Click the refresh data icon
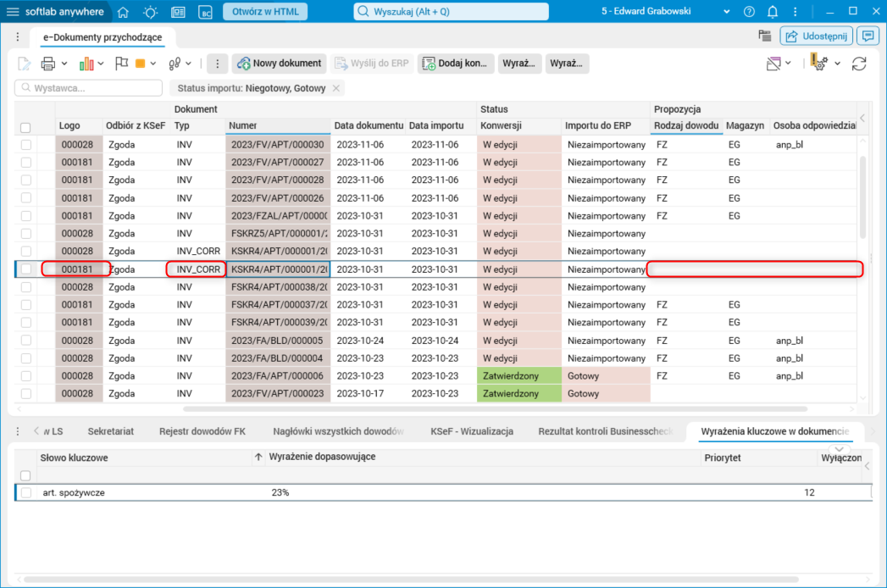This screenshot has height=588, width=887. 859,64
